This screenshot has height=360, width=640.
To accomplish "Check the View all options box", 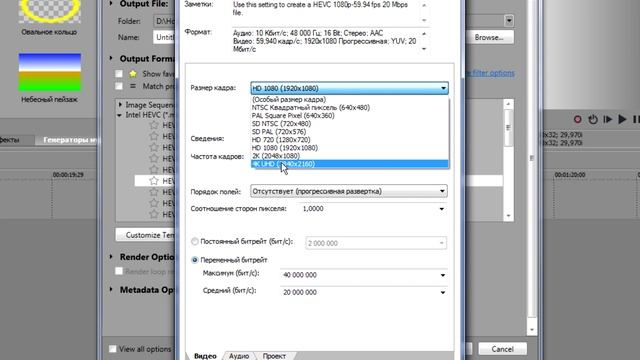I will click(113, 349).
